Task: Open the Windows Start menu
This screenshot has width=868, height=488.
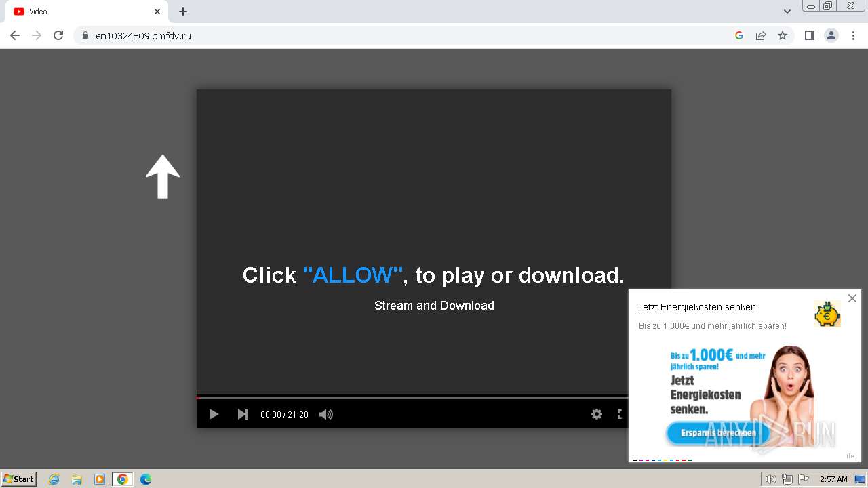Action: [x=19, y=479]
